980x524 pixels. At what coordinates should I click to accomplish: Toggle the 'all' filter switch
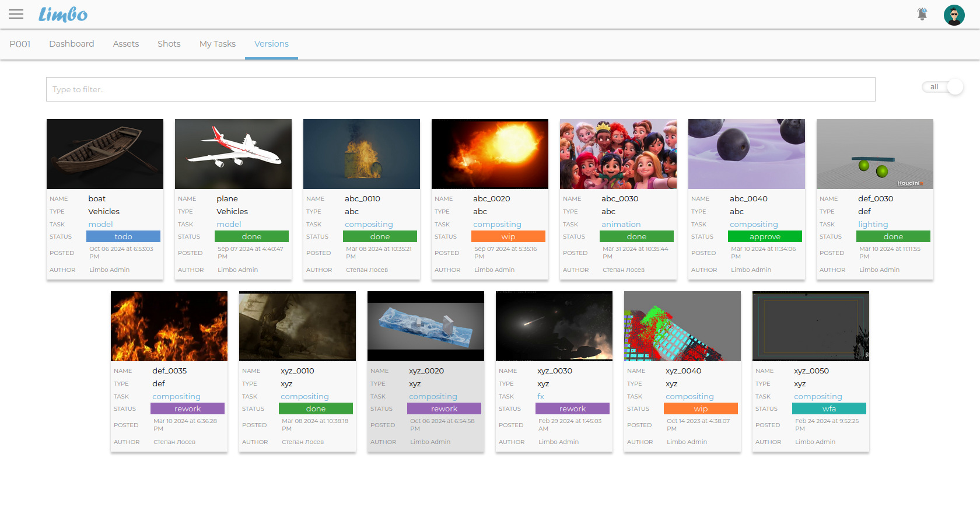coord(943,87)
